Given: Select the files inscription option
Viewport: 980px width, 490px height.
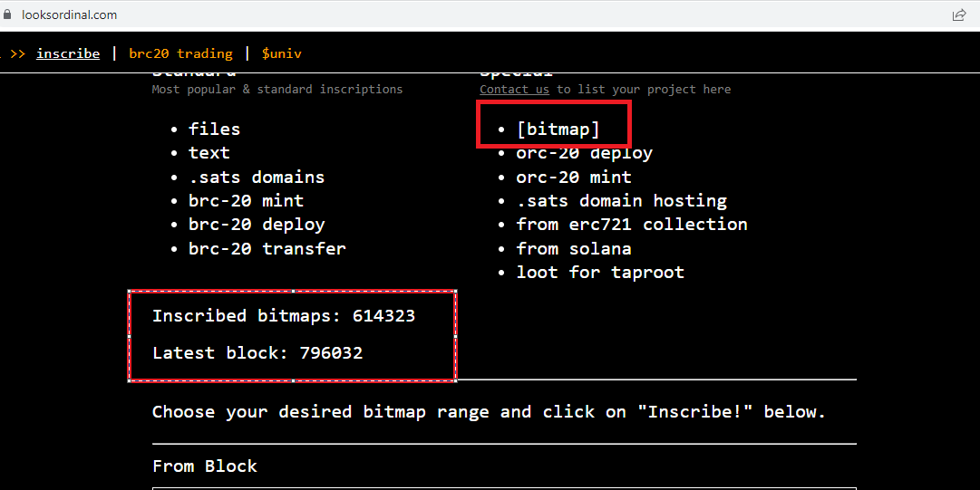Looking at the screenshot, I should pyautogui.click(x=214, y=130).
